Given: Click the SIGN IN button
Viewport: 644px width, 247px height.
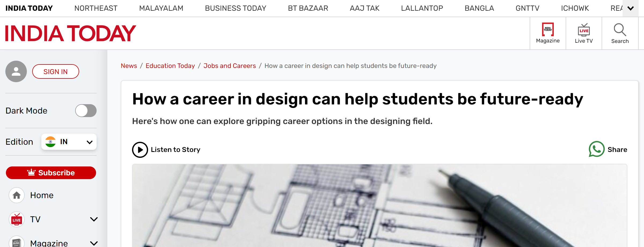Looking at the screenshot, I should [56, 71].
